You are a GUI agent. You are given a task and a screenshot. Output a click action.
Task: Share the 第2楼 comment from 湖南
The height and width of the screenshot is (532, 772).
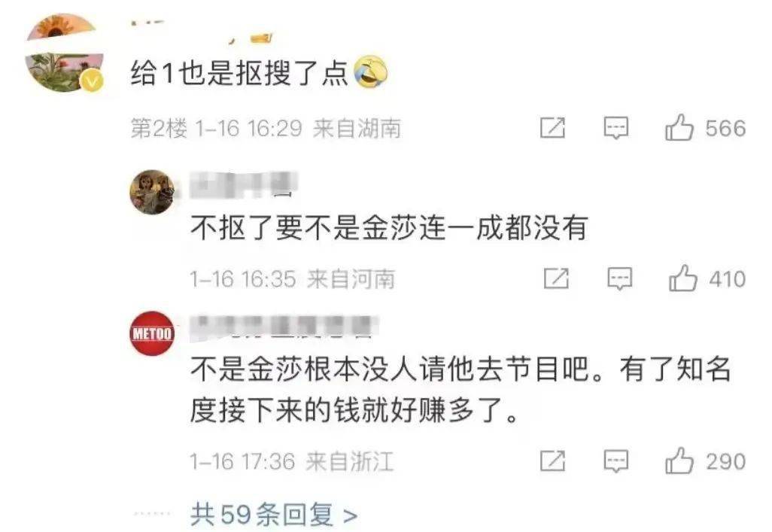[x=552, y=128]
